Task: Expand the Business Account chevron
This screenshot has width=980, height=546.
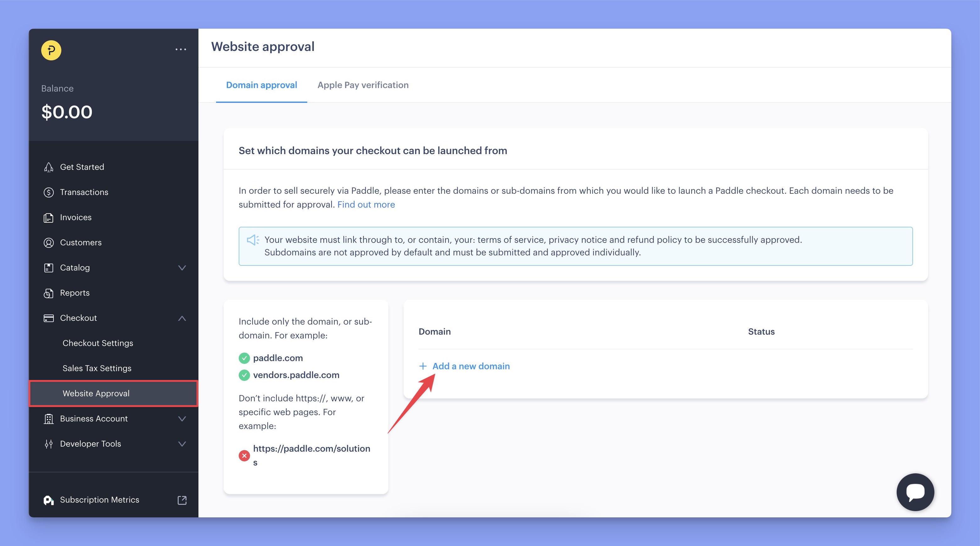Action: click(182, 419)
